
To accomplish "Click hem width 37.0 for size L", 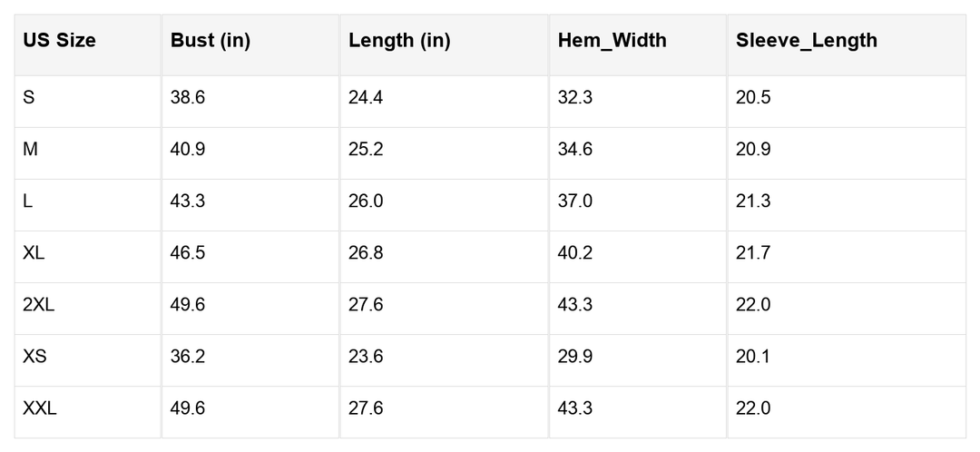I will (x=575, y=201).
